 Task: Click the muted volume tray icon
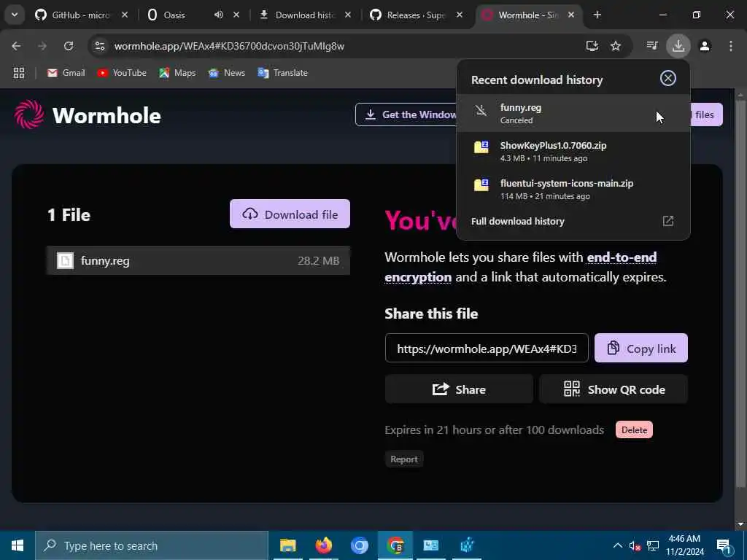click(635, 545)
